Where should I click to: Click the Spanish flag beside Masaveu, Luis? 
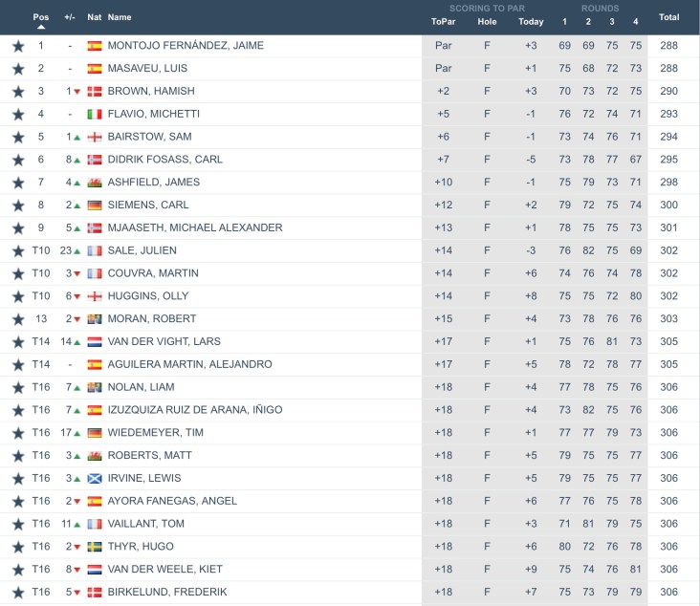point(95,69)
